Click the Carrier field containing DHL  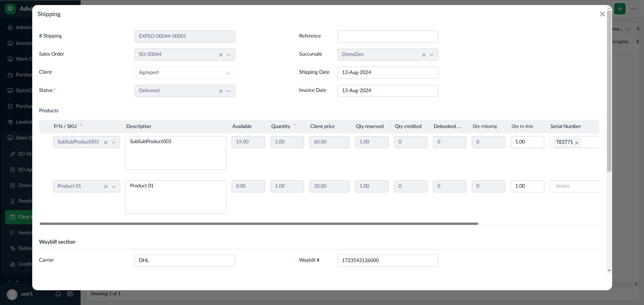tap(185, 261)
